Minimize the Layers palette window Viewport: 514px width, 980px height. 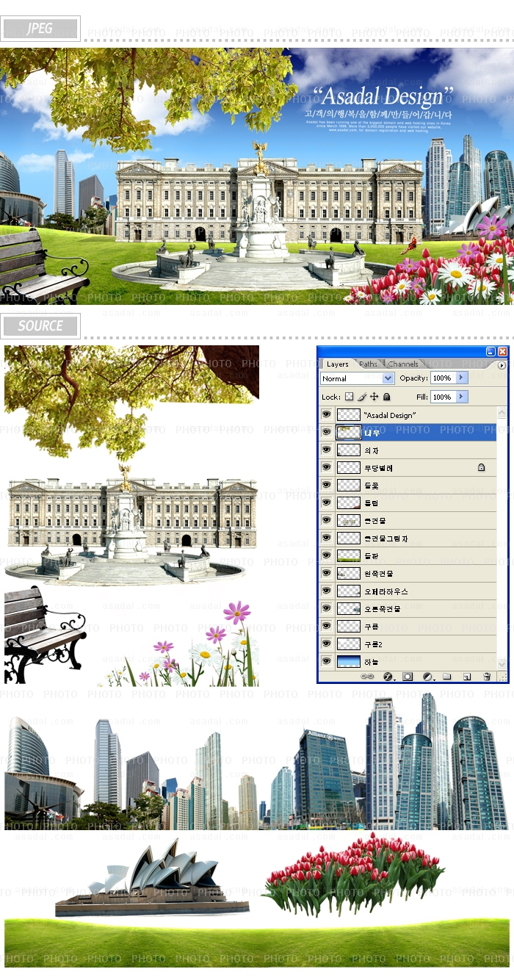[491, 352]
